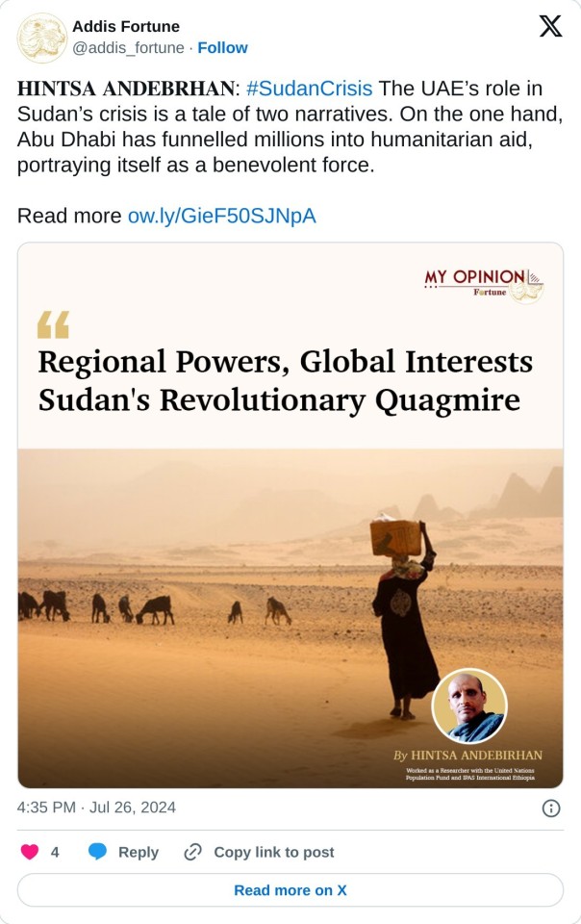Open the ow.ly/GieF50SJNpA link
The height and width of the screenshot is (924, 581).
coord(221,216)
